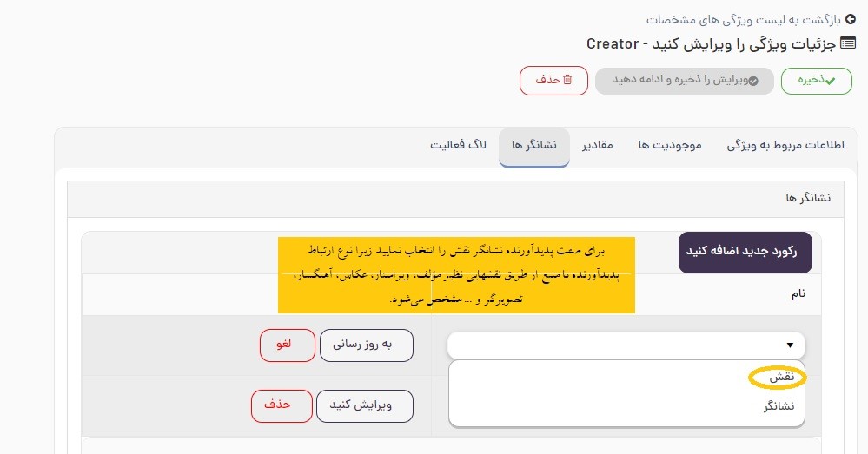
Task: Expand the name dropdown arrow
Action: pyautogui.click(x=790, y=345)
